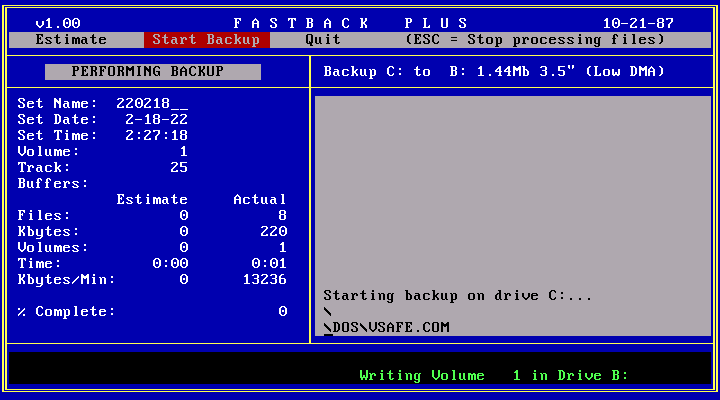Viewport: 720px width, 400px height.
Task: Click the Set Date value 2-18-22
Action: (x=156, y=119)
